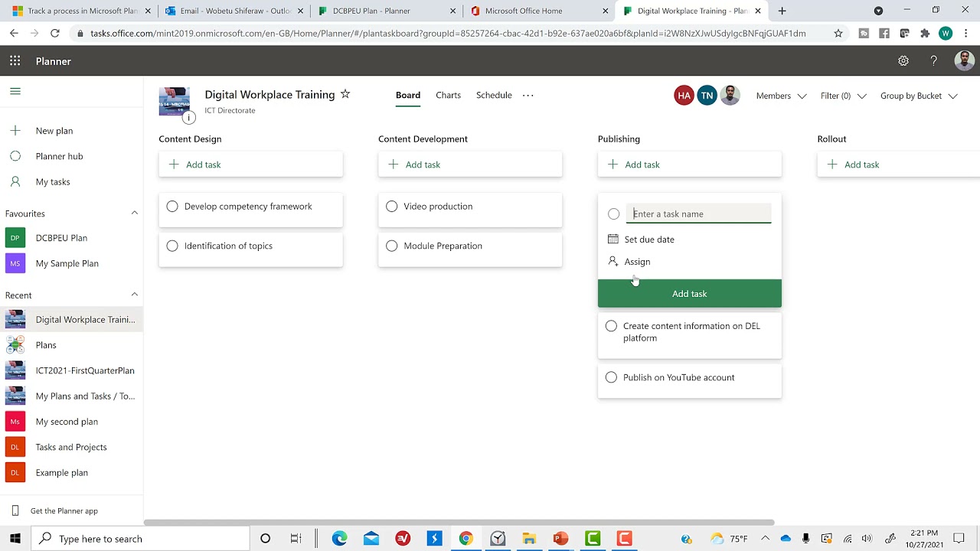Open PowerPoint from the taskbar
Image resolution: width=980 pixels, height=551 pixels.
[560, 539]
